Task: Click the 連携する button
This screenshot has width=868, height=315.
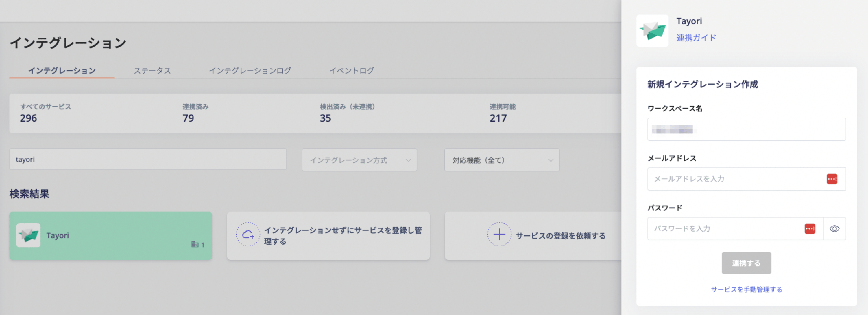Action: (746, 263)
